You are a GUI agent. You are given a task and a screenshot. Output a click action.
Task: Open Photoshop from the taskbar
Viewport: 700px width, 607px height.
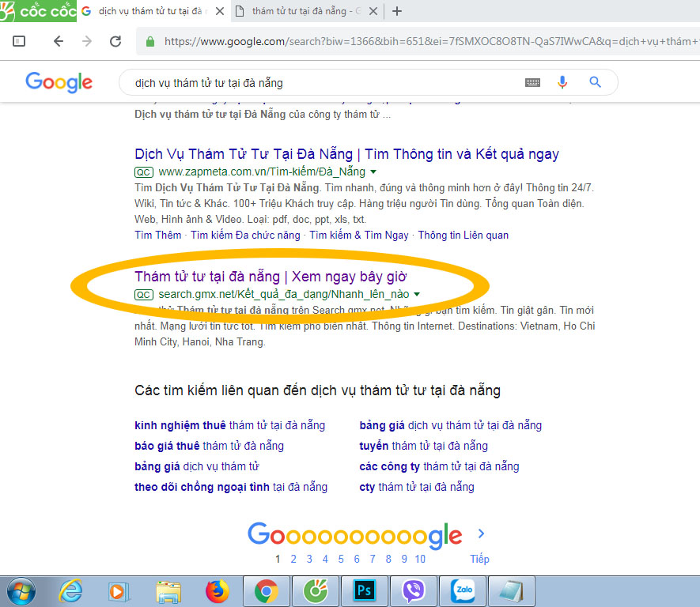365,591
